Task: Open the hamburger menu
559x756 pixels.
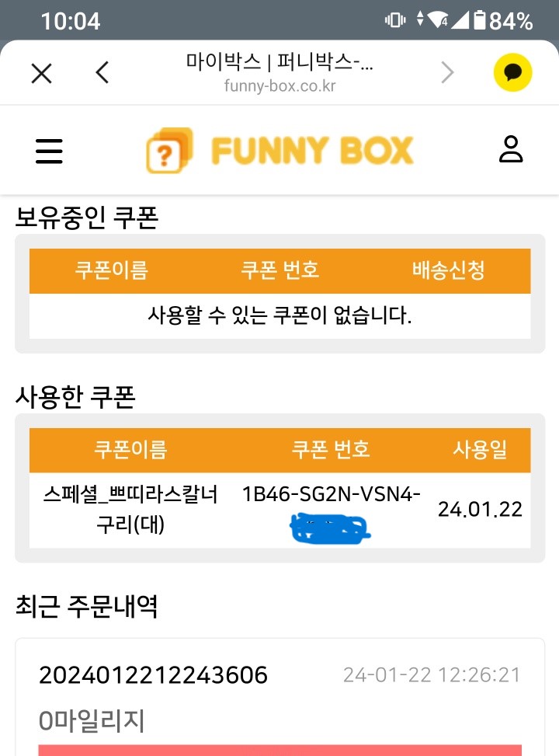Action: coord(49,151)
